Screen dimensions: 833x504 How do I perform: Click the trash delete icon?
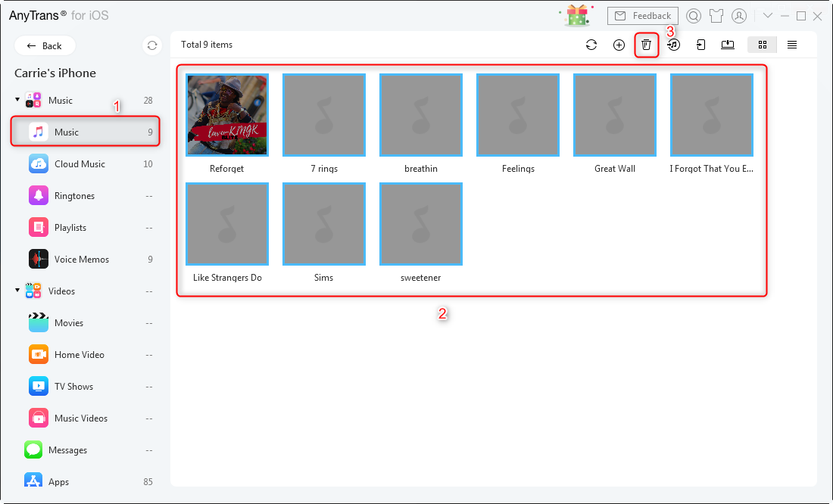coord(646,45)
